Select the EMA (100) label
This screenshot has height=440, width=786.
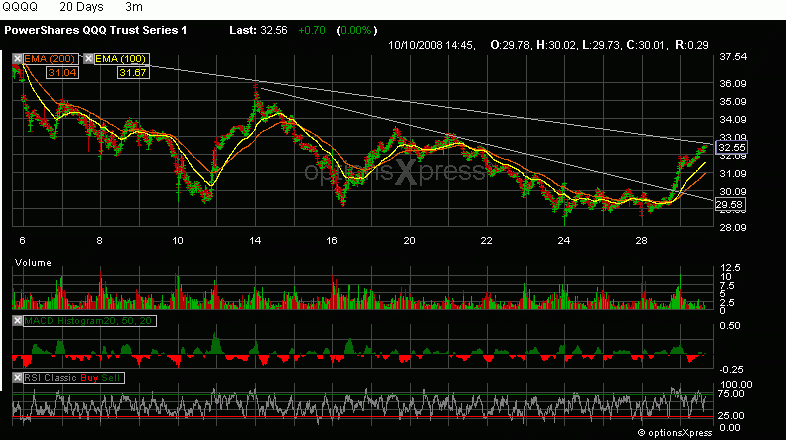tap(121, 59)
